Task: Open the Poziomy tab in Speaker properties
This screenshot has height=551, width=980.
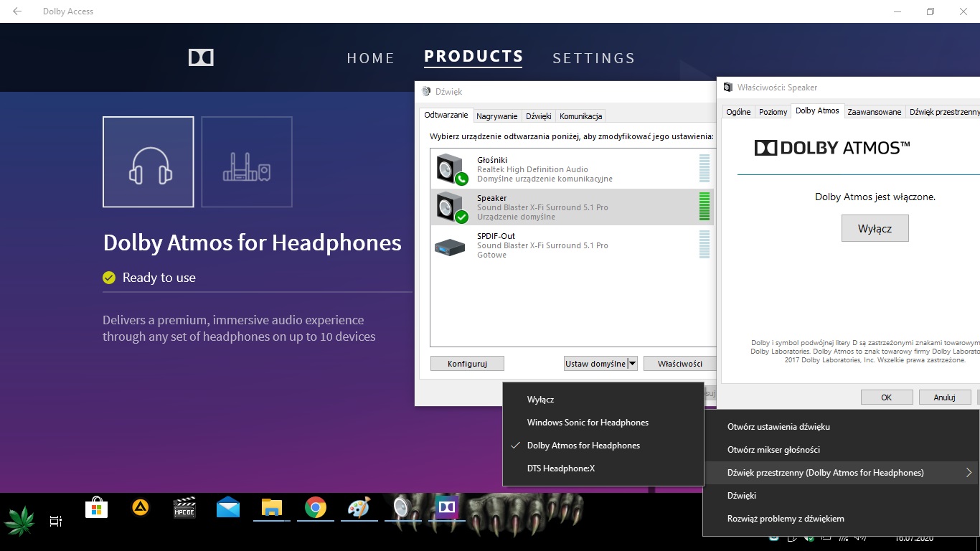Action: tap(773, 112)
